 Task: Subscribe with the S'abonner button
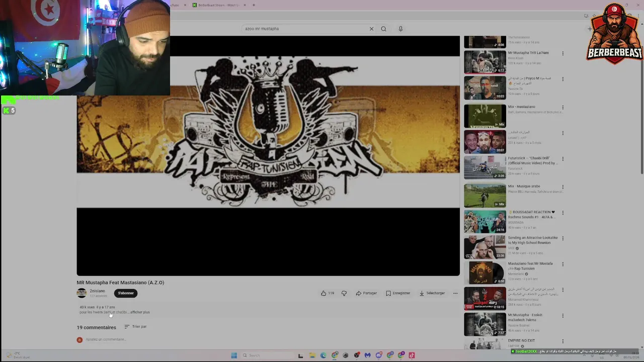126,293
